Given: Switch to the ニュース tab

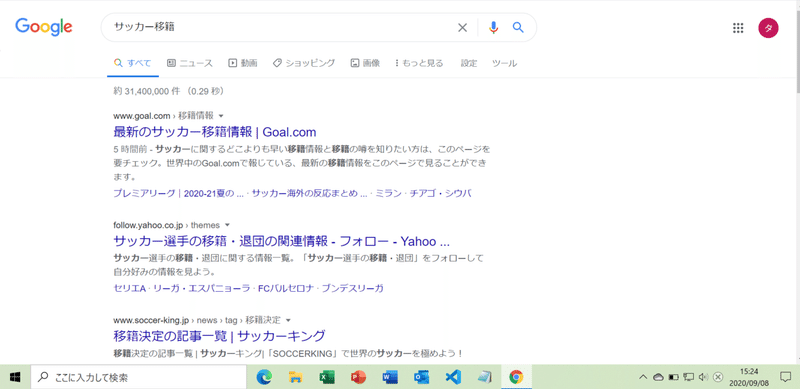Looking at the screenshot, I should pyautogui.click(x=190, y=63).
